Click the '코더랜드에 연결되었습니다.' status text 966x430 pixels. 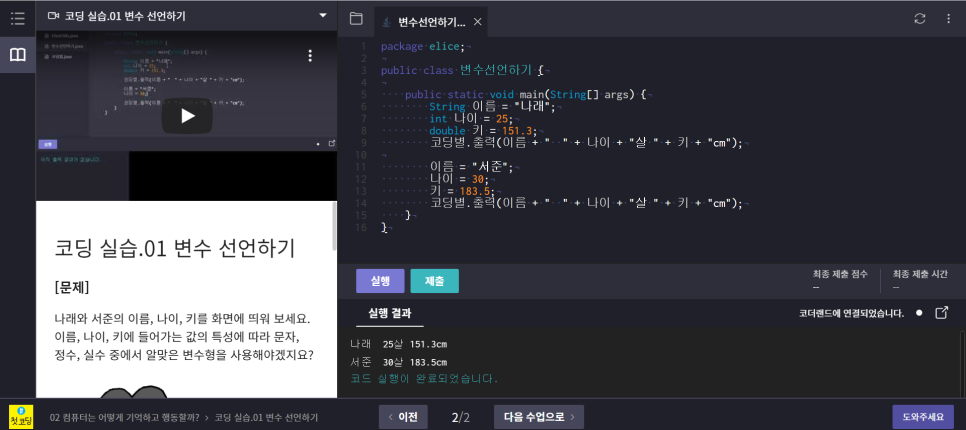[x=852, y=313]
